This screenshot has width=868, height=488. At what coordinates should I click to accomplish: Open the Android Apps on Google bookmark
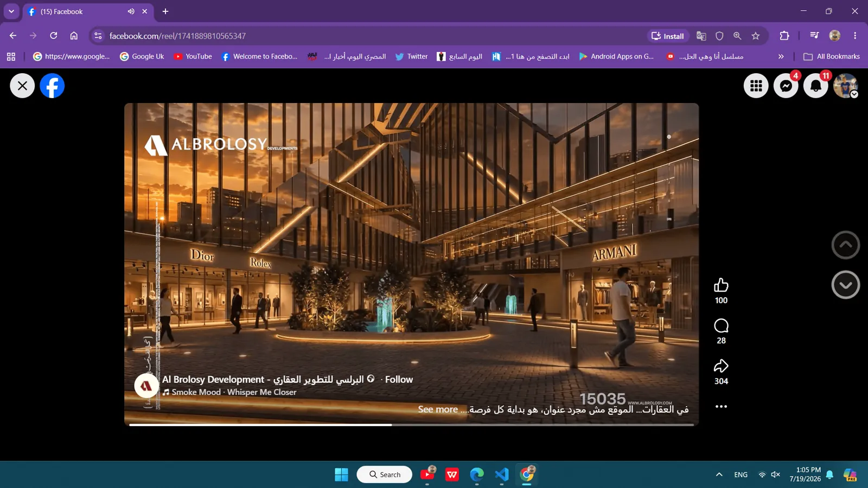pyautogui.click(x=616, y=56)
